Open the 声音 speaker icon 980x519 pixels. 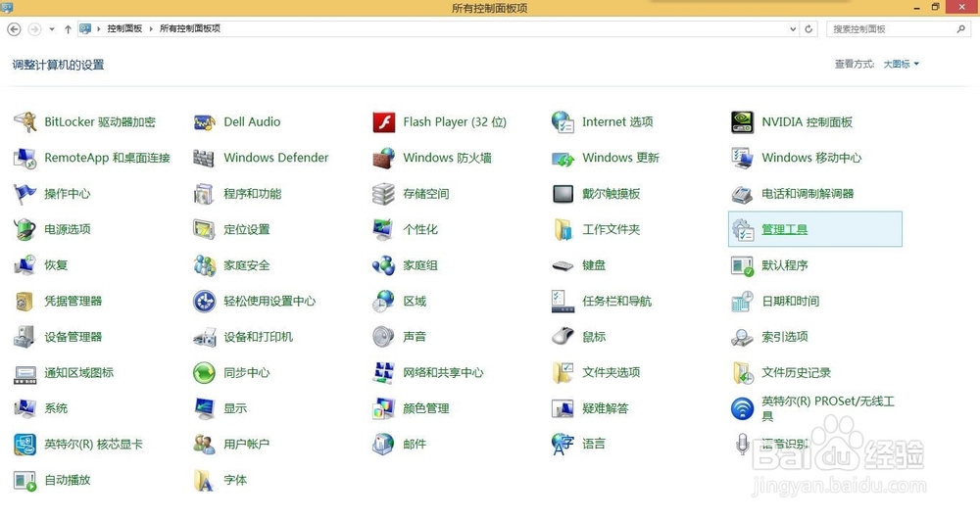384,337
